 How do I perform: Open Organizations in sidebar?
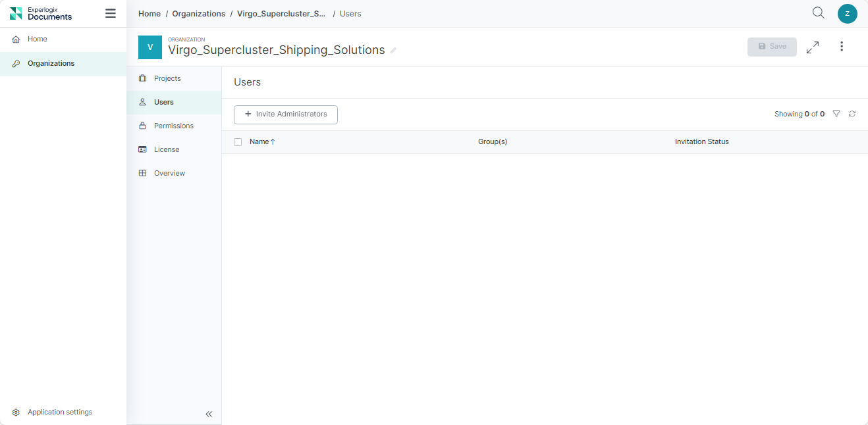click(x=63, y=64)
